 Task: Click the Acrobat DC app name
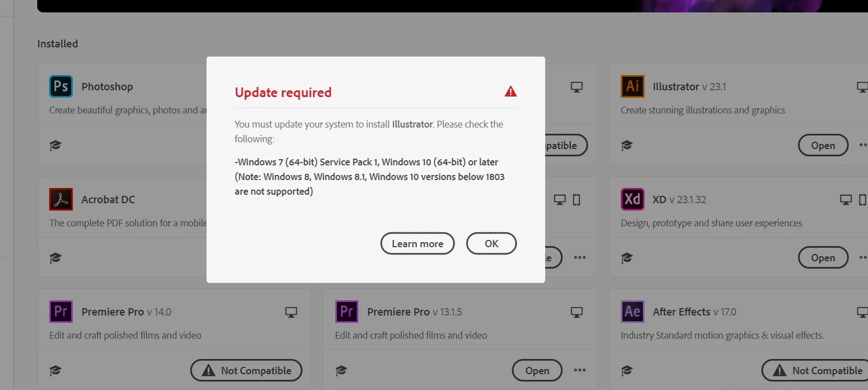(108, 199)
